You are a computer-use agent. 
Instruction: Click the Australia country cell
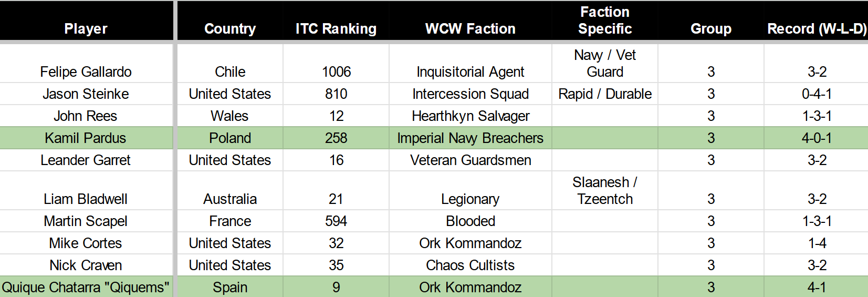230,199
